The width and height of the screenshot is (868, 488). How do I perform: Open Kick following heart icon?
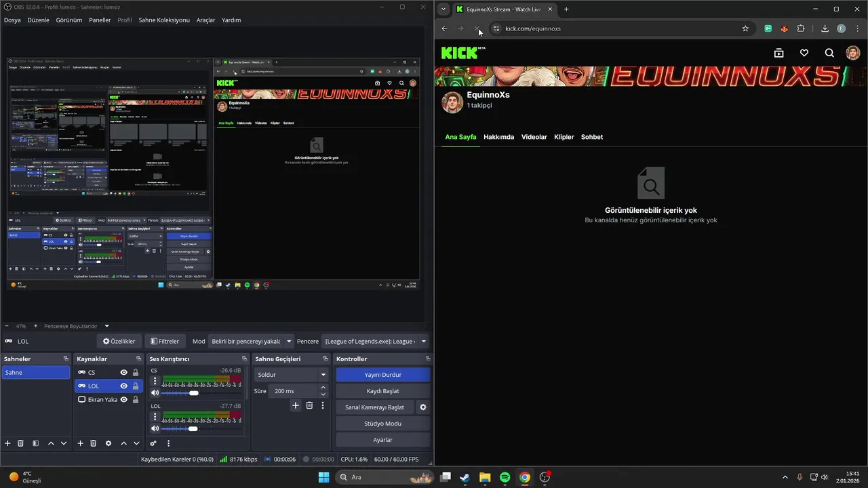point(804,53)
